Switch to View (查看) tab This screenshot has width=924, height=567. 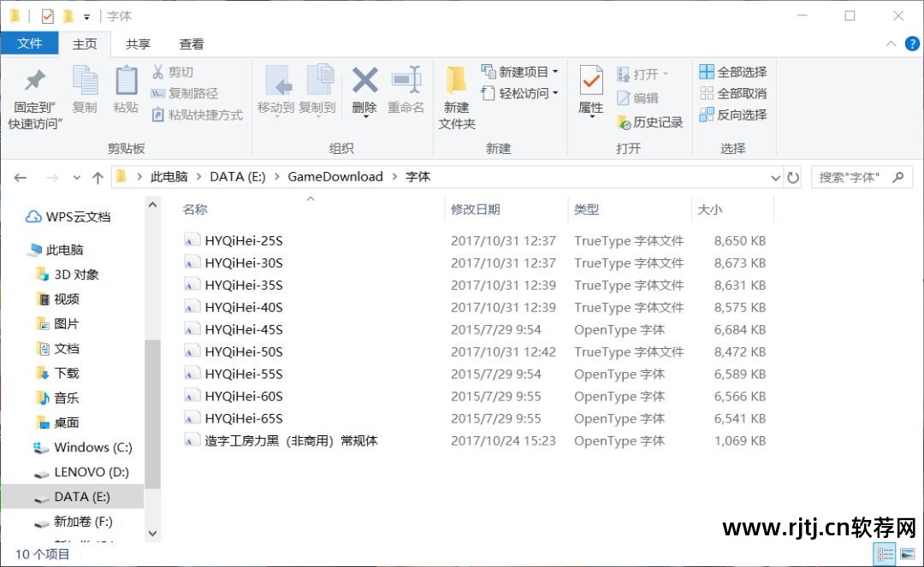[x=192, y=44]
